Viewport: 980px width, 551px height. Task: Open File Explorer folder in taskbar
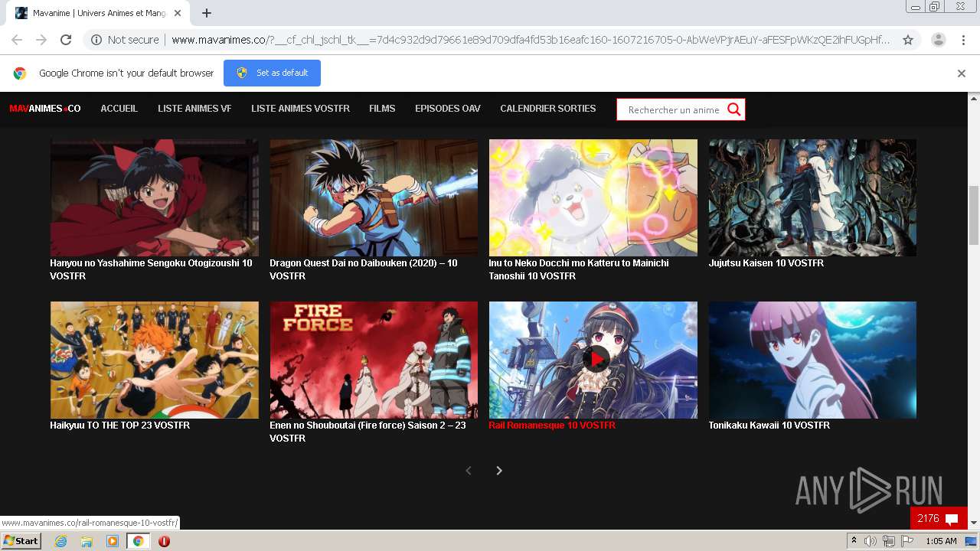87,541
